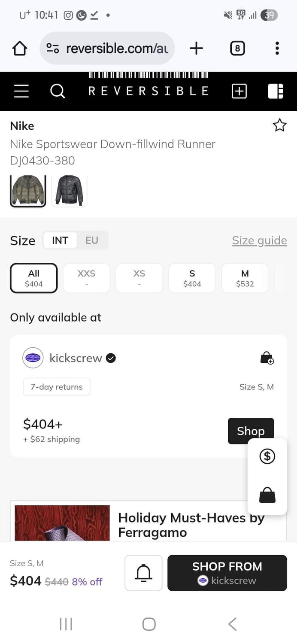Switch size system to INT
Screen dimensions: 297x644
point(60,240)
